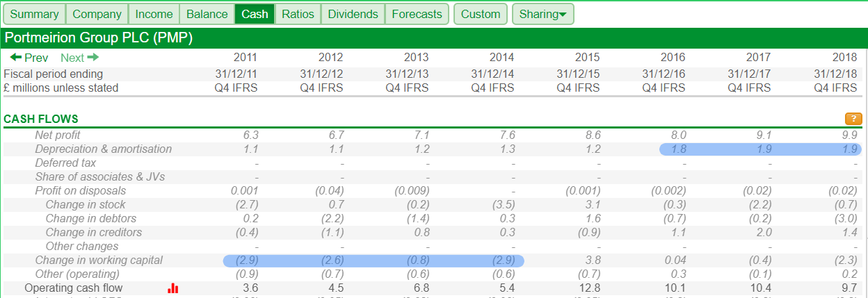
Task: Click the Depreciation & amortisation row label
Action: tap(103, 149)
